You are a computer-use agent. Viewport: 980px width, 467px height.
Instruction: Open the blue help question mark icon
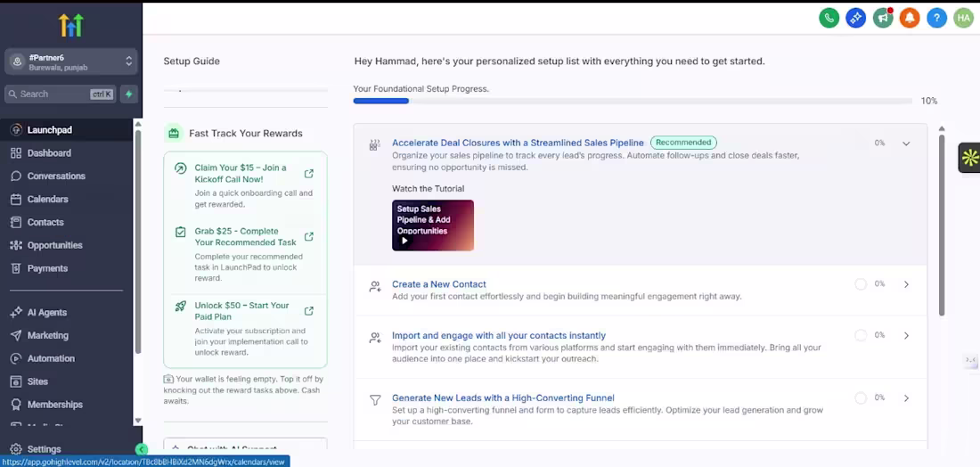coord(936,18)
